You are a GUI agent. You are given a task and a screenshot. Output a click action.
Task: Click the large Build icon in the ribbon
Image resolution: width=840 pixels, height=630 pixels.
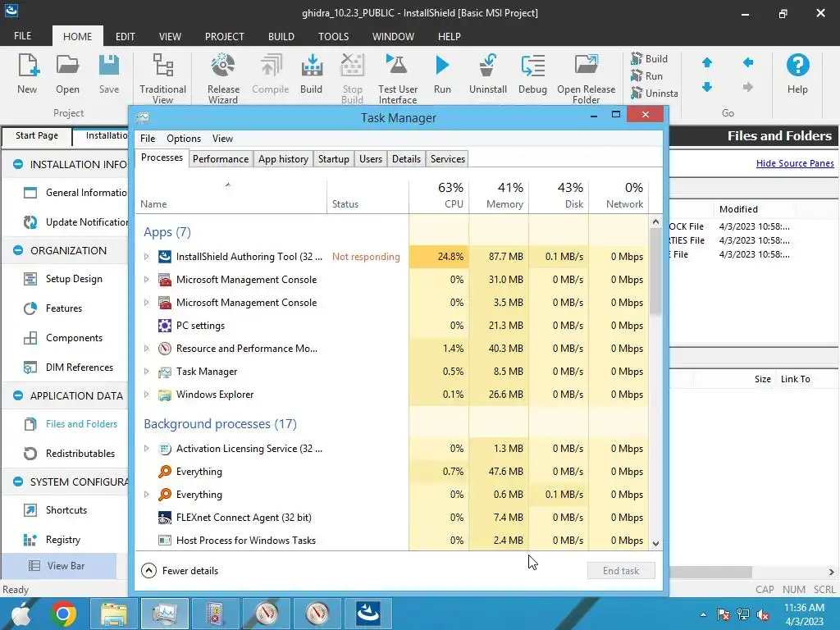pos(311,74)
